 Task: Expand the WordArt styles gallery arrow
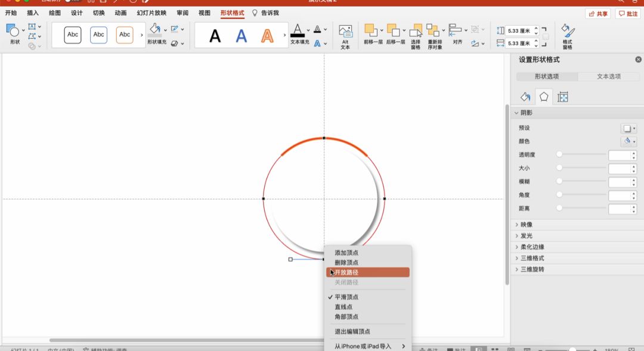click(284, 35)
